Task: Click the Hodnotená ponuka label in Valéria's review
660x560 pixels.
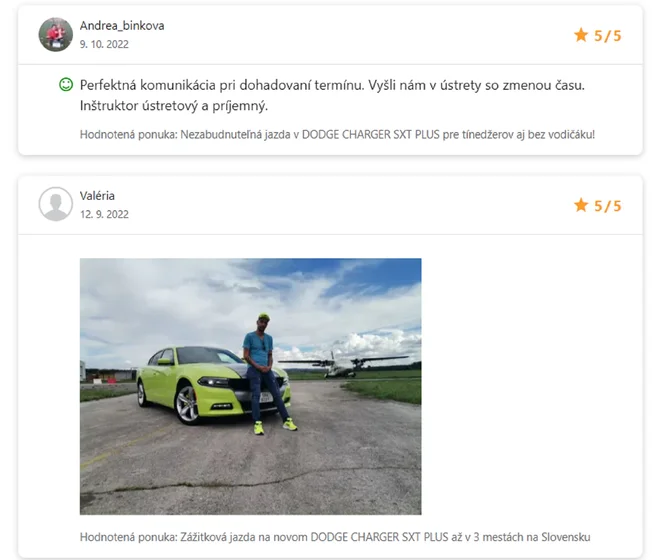Action: coord(129,537)
